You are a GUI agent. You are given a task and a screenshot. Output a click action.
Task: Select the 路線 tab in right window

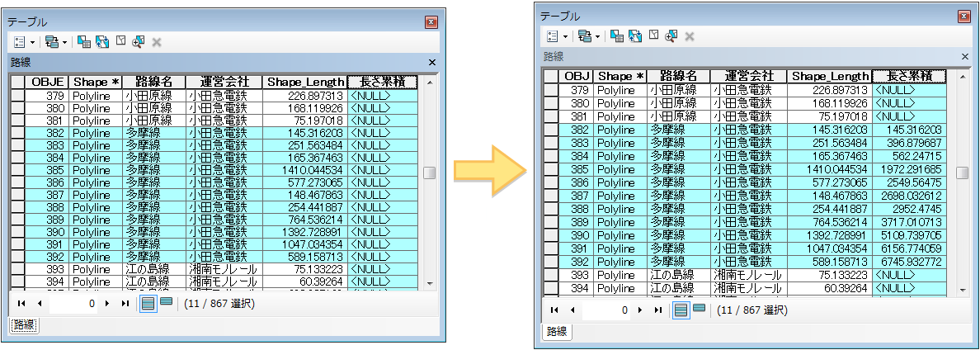pyautogui.click(x=556, y=332)
